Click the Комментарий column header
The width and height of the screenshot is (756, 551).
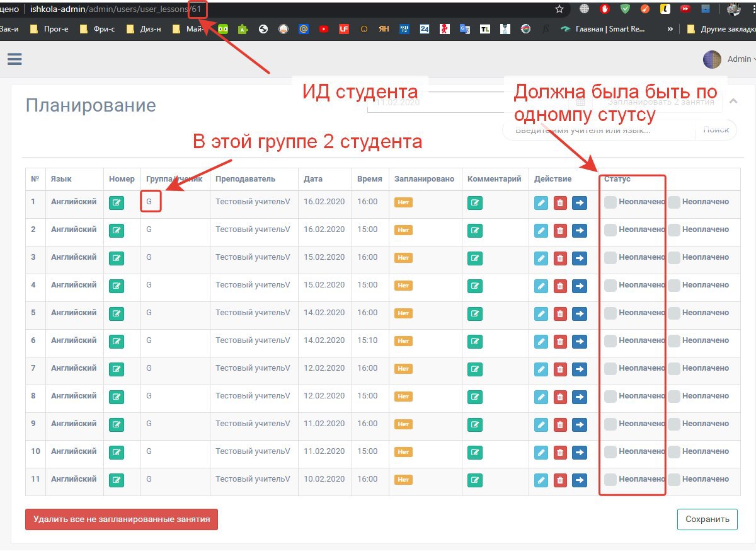[495, 179]
